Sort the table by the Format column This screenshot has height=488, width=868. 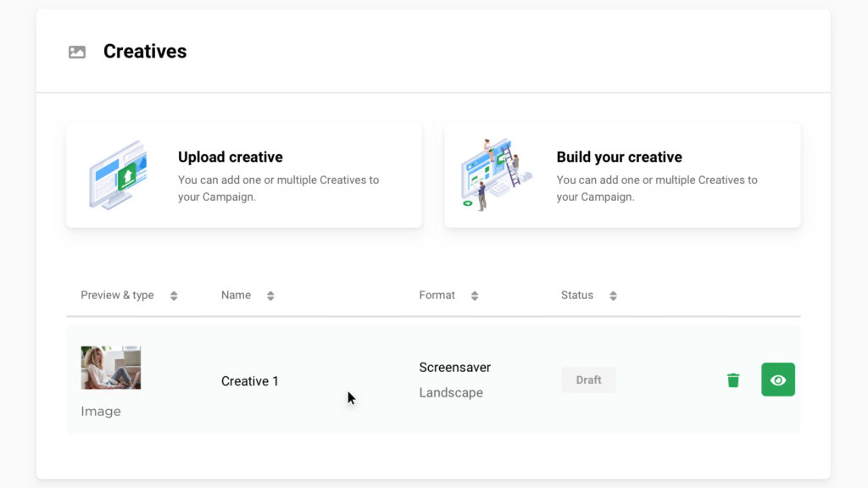474,295
